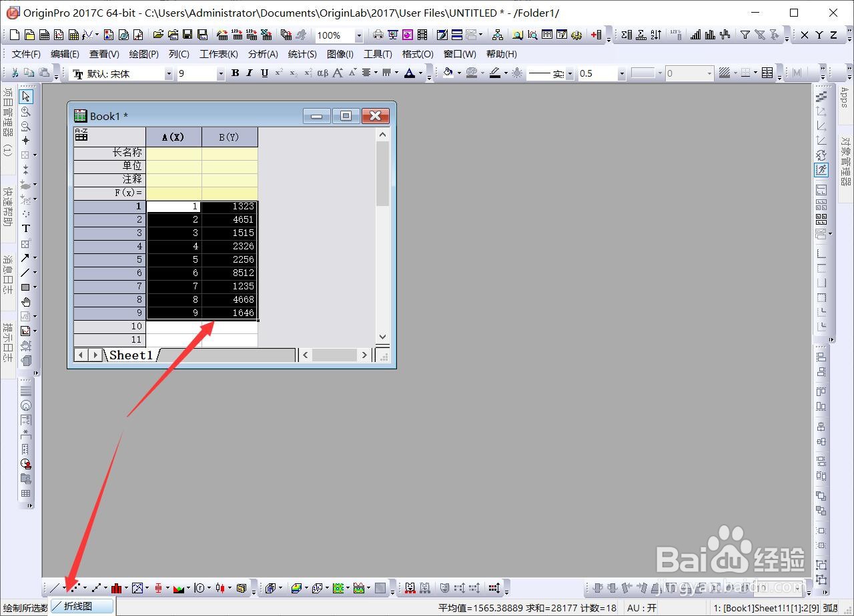854x616 pixels.
Task: Click the line plot tool icon
Action: pos(55,588)
